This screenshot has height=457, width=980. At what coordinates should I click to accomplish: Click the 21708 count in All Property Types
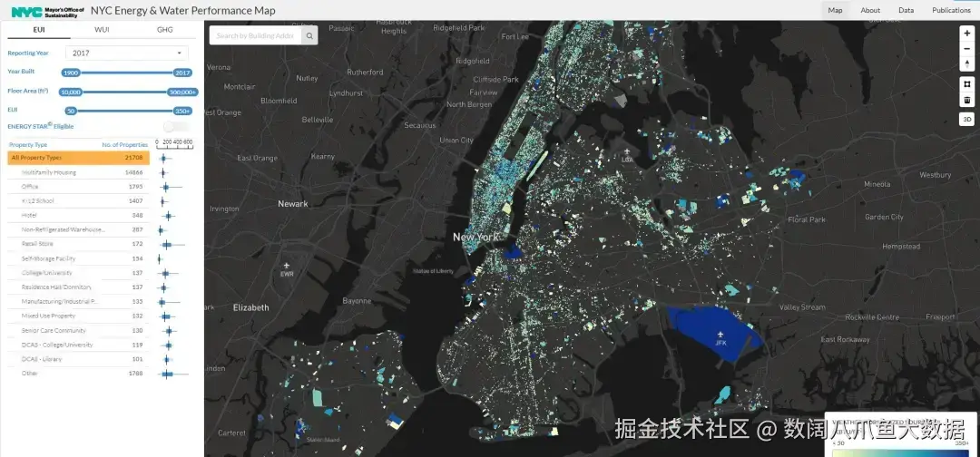[x=133, y=158]
